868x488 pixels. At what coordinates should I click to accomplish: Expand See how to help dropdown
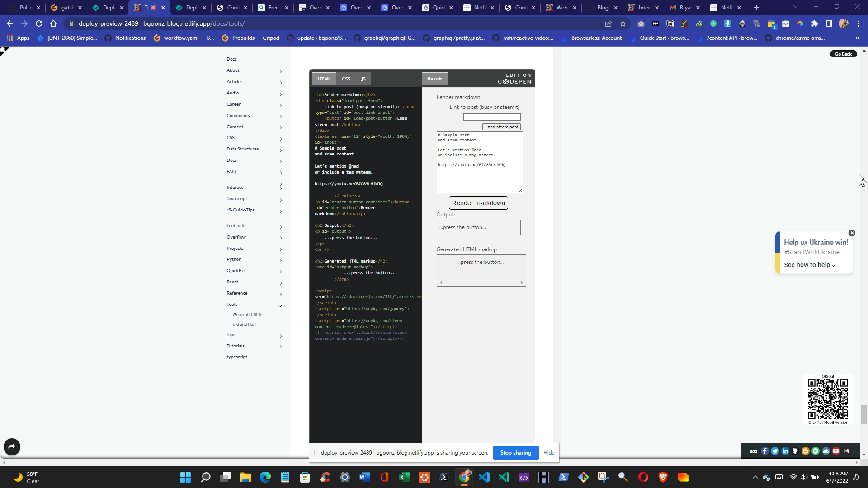pos(810,265)
